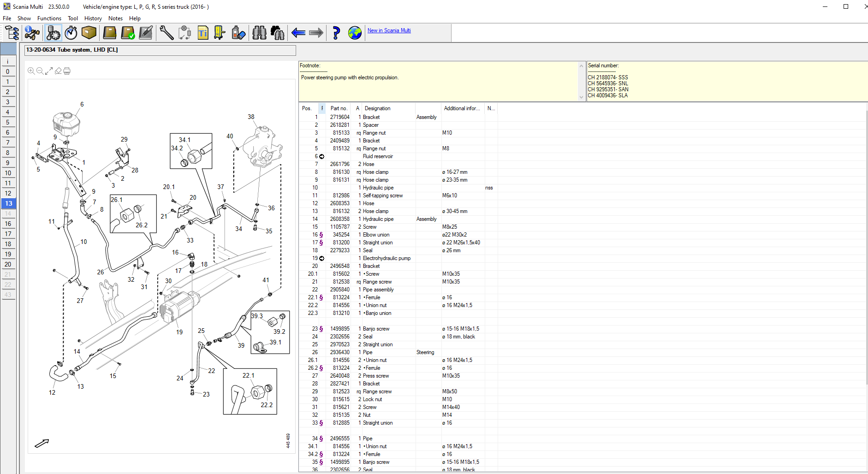Select side tab 5

[x=8, y=122]
